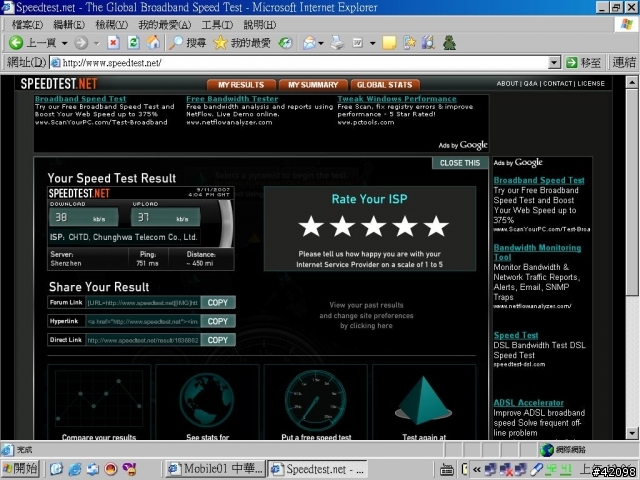Click the Edit with Word toolbar icon
This screenshot has height=480, width=640.
pyautogui.click(x=358, y=42)
